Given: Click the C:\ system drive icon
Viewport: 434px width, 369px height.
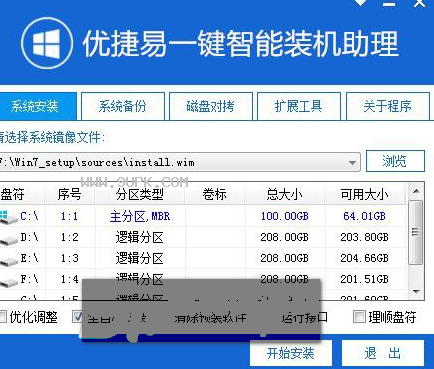Looking at the screenshot, I should click(8, 217).
